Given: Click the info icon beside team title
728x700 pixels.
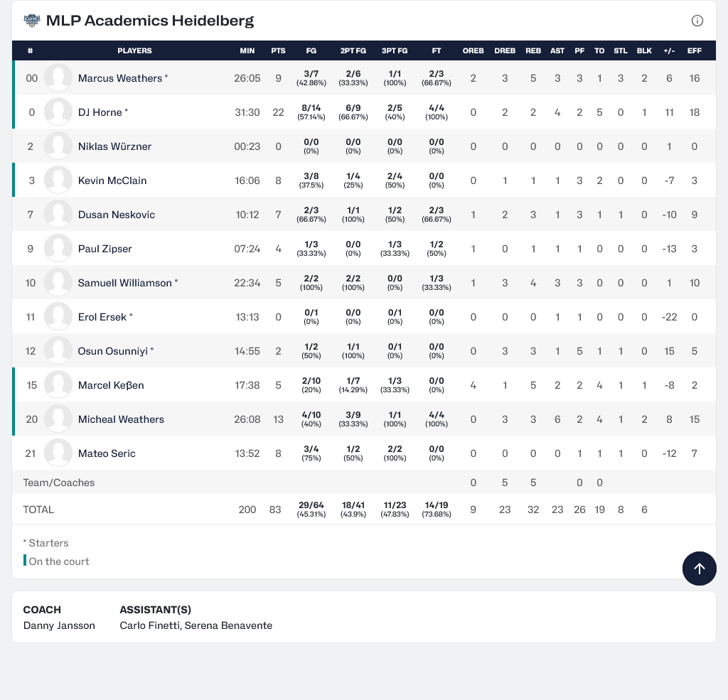Looking at the screenshot, I should tap(697, 21).
